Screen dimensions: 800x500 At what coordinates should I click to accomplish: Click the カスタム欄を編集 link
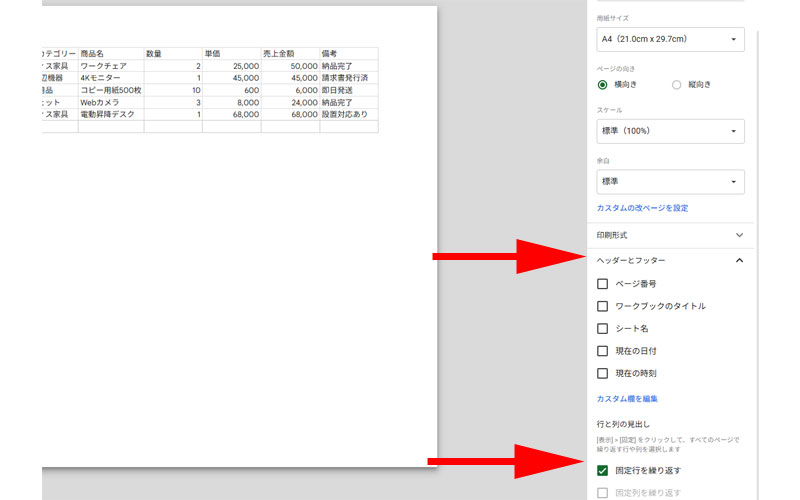627,399
